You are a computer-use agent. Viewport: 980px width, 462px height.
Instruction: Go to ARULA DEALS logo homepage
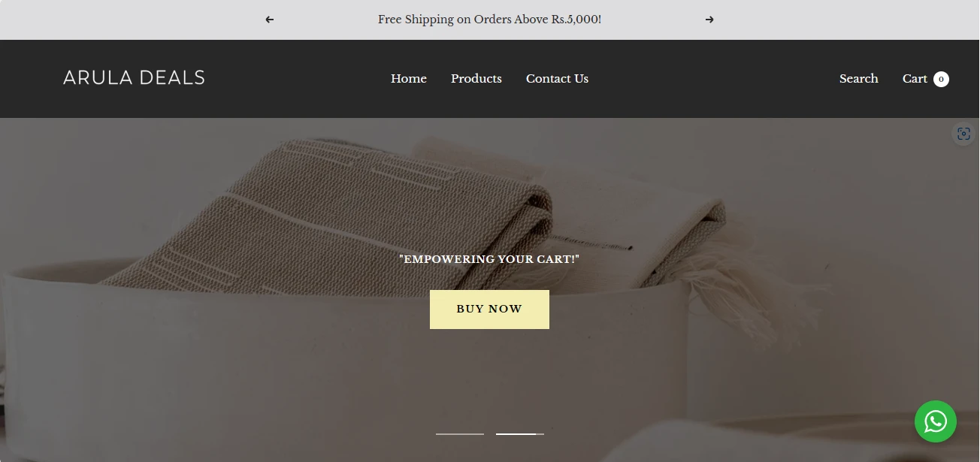[x=134, y=77]
